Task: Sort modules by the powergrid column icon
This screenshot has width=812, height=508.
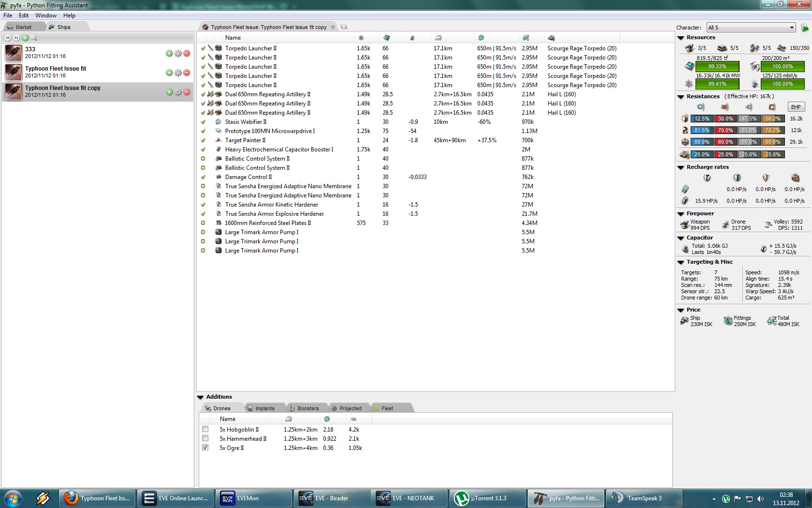Action: click(361, 38)
